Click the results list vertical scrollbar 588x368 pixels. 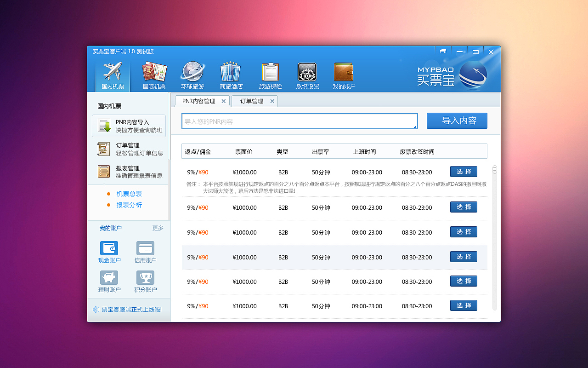click(495, 237)
